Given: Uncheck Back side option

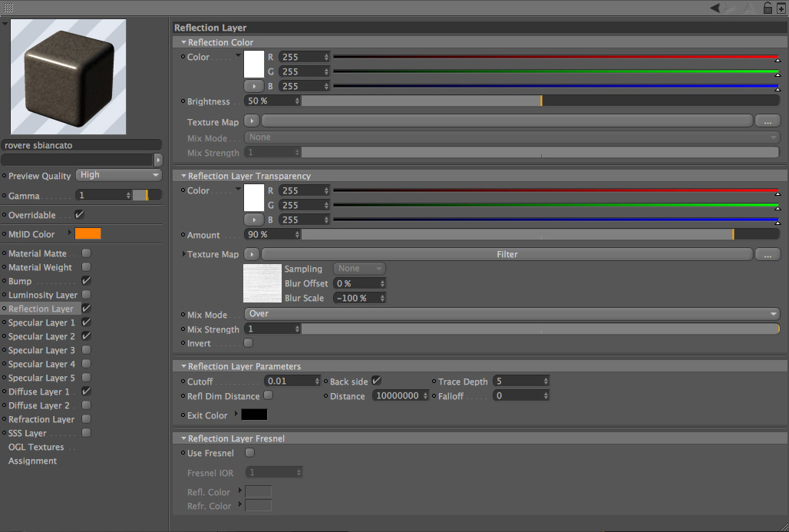Looking at the screenshot, I should [x=376, y=381].
